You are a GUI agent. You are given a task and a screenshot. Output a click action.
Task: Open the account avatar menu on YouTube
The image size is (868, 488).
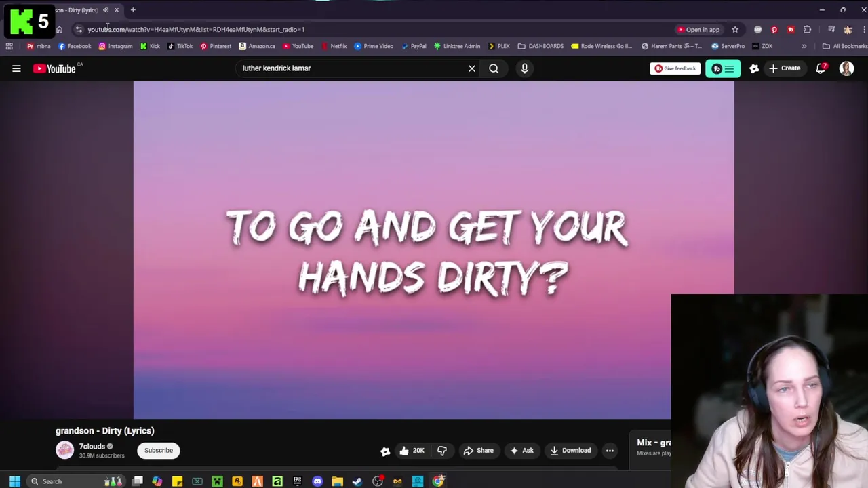(x=846, y=68)
